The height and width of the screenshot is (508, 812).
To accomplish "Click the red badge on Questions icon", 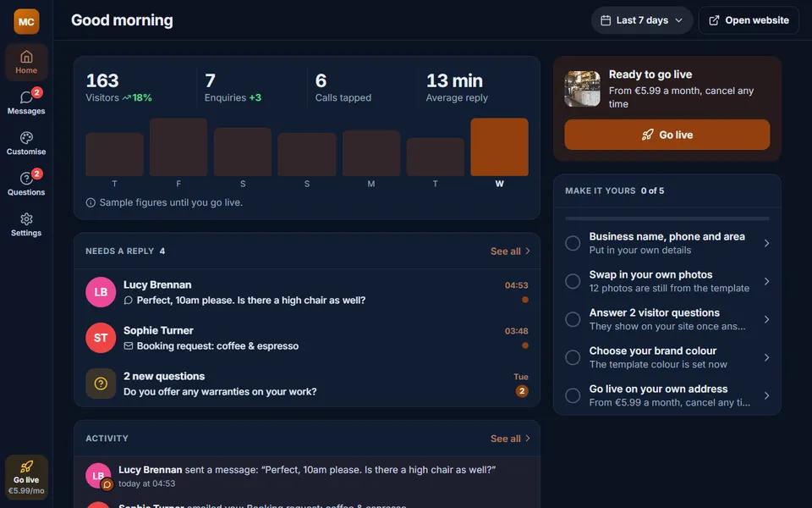I will [x=36, y=174].
